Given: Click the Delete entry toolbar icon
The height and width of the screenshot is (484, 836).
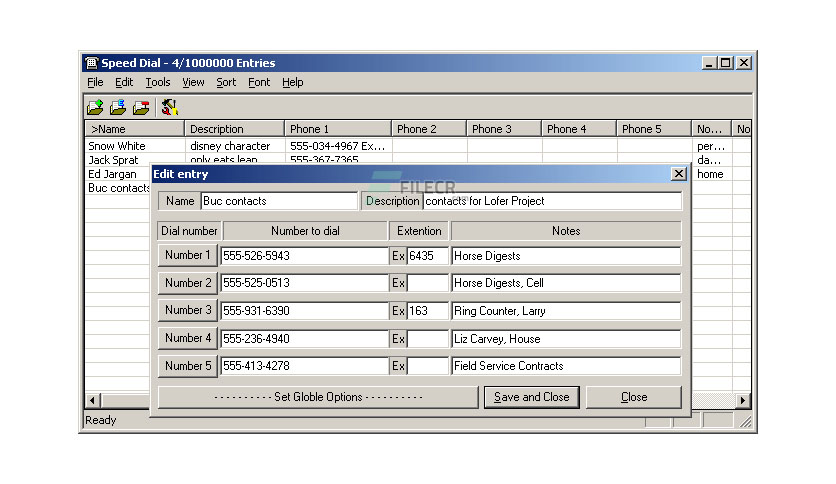Looking at the screenshot, I should point(141,108).
